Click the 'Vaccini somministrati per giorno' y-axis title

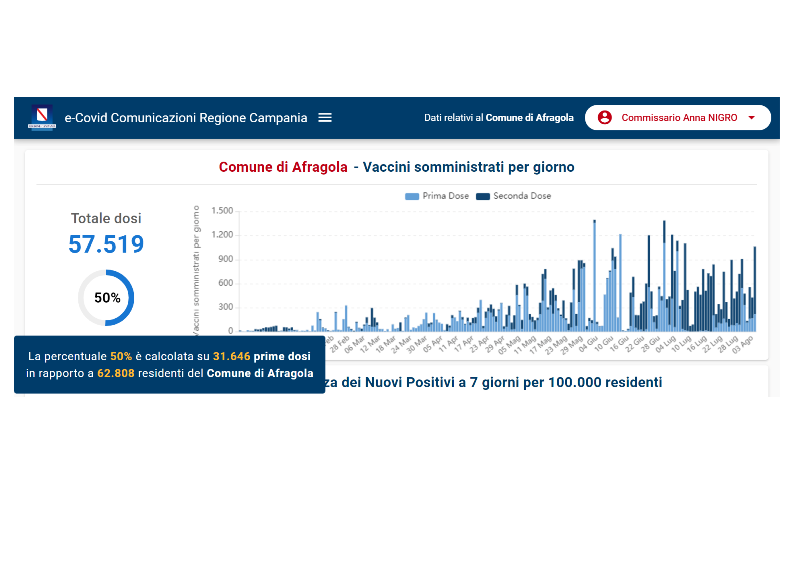tap(196, 270)
